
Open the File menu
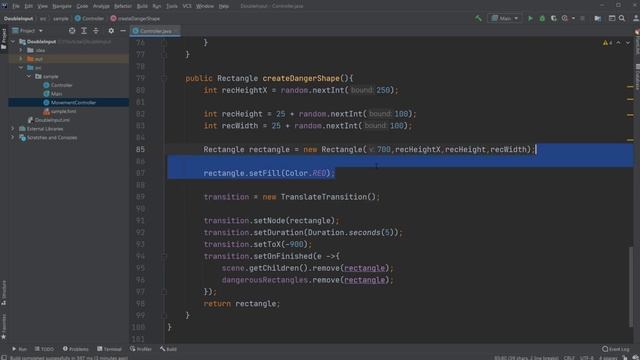[16, 6]
